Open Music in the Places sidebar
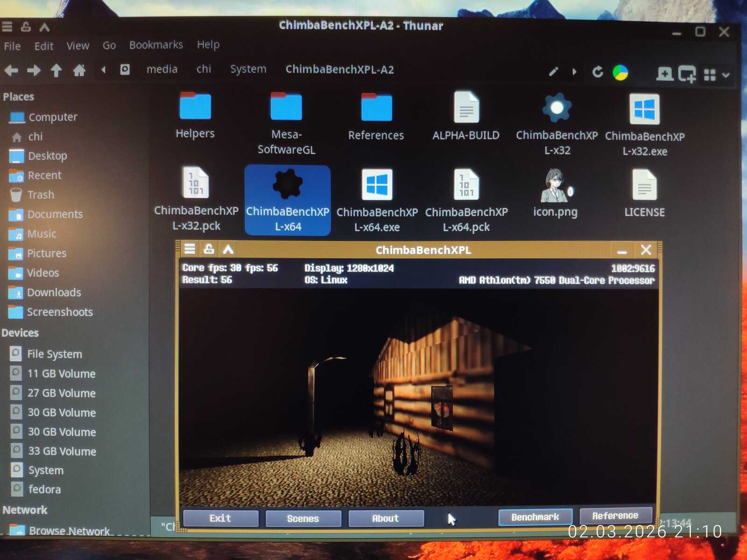 pos(33,234)
